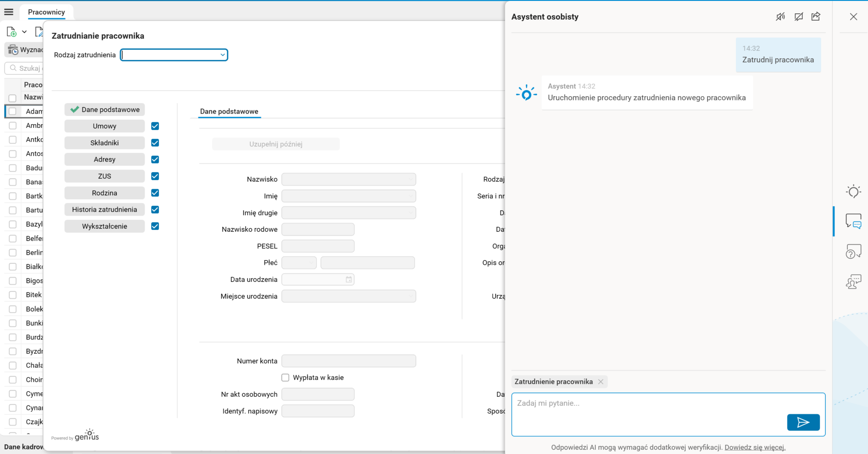
Task: Remove the Zatrudnienie pracownika context tag
Action: pos(600,382)
